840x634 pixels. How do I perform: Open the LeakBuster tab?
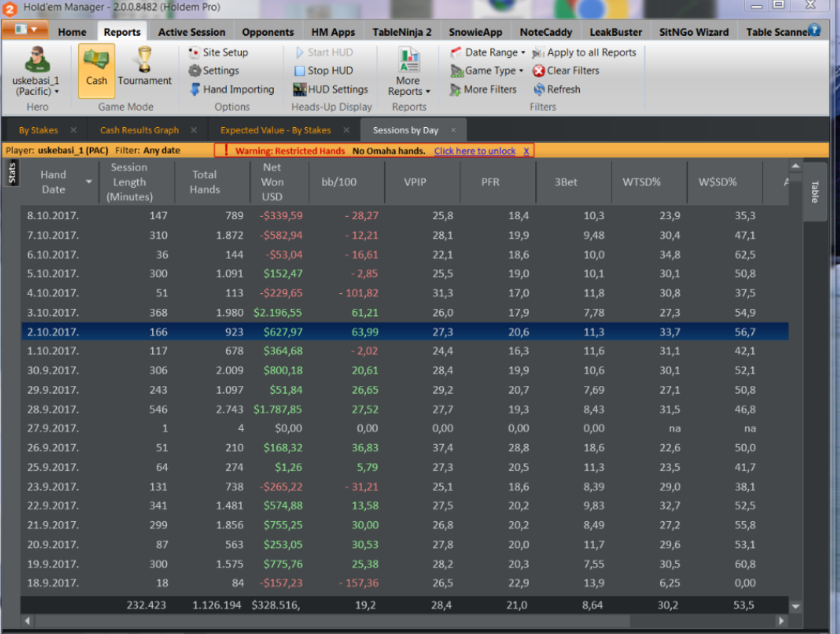point(616,32)
